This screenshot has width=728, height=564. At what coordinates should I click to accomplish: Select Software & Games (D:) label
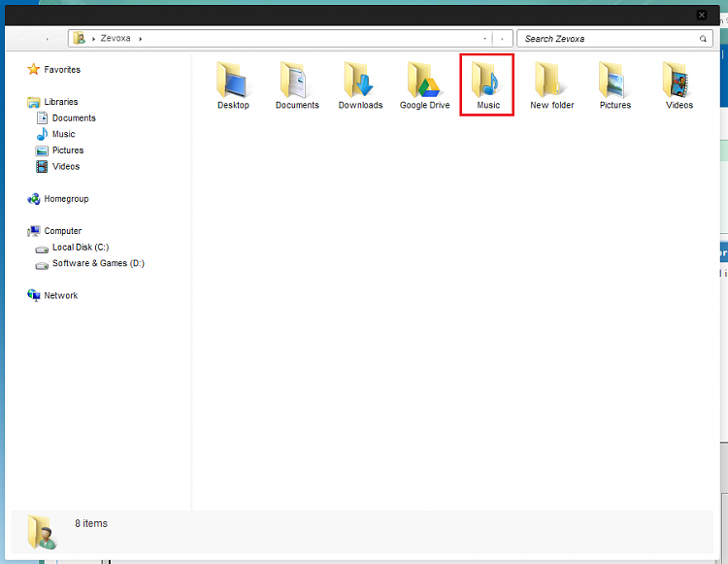click(x=98, y=263)
